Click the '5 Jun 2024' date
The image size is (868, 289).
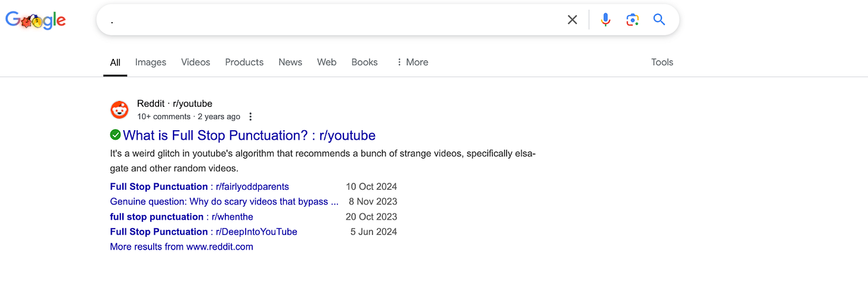[374, 232]
